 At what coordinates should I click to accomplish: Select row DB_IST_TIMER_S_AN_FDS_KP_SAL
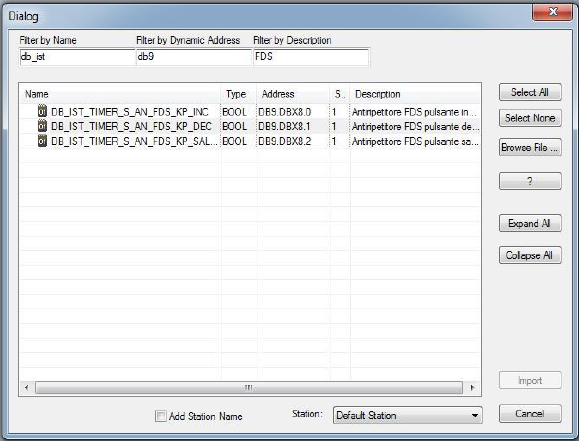click(x=250, y=141)
